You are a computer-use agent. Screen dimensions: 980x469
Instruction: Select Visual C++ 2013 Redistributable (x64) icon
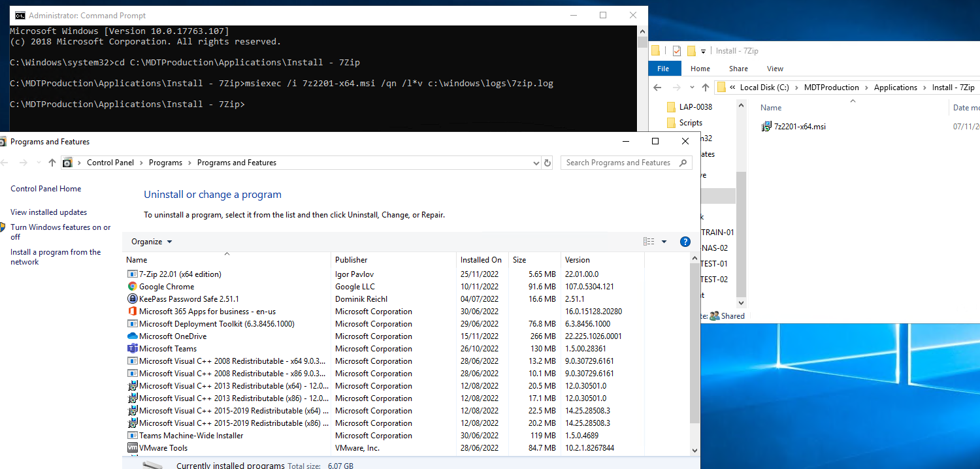point(133,386)
